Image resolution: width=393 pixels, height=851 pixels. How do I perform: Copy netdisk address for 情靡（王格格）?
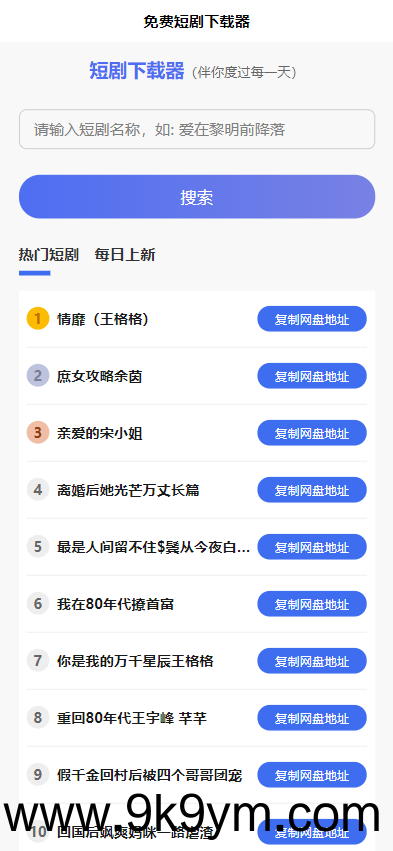pyautogui.click(x=312, y=319)
